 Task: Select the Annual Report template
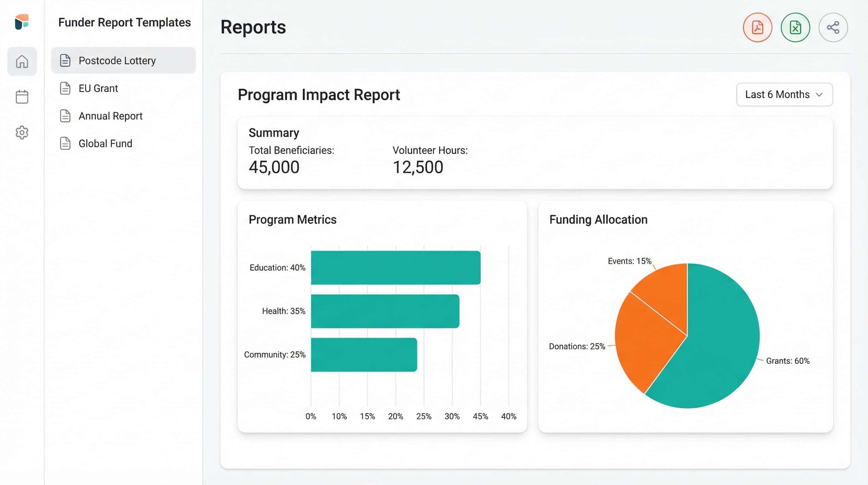[110, 116]
